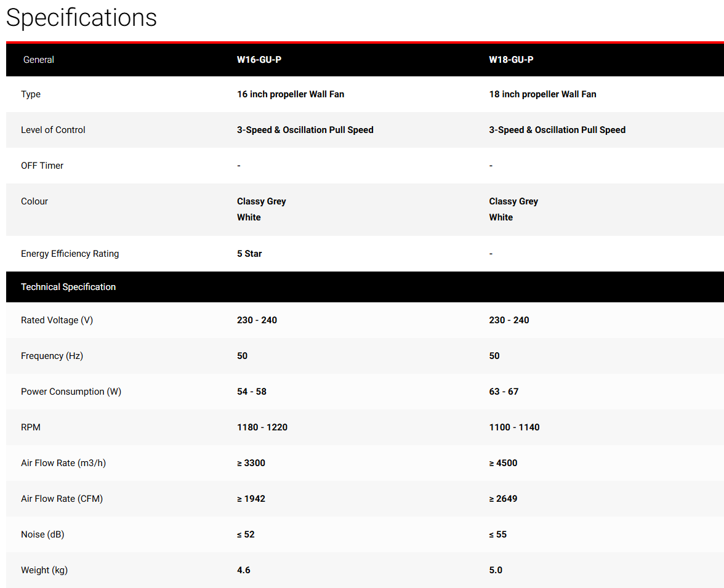The height and width of the screenshot is (588, 724).
Task: Click the '≥ 2649' CFM value
Action: click(504, 498)
